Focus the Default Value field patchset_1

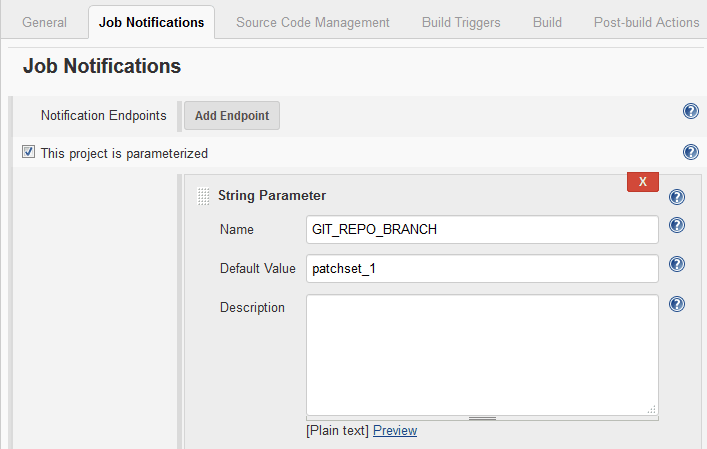click(x=482, y=268)
